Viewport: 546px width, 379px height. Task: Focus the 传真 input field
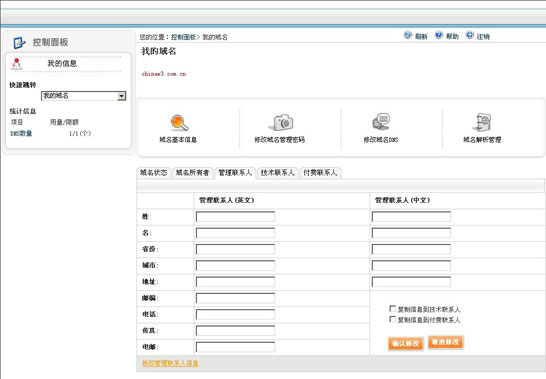coord(235,330)
